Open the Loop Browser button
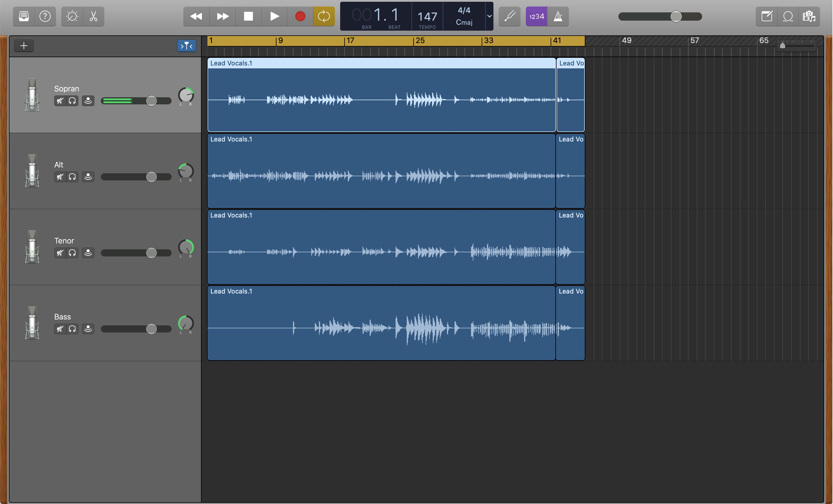The width and height of the screenshot is (833, 504). point(788,16)
